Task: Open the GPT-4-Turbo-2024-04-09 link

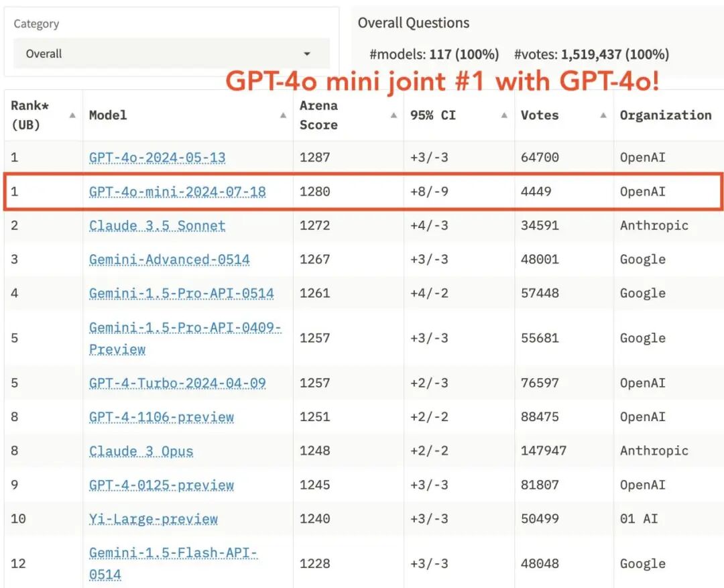Action: pyautogui.click(x=177, y=383)
